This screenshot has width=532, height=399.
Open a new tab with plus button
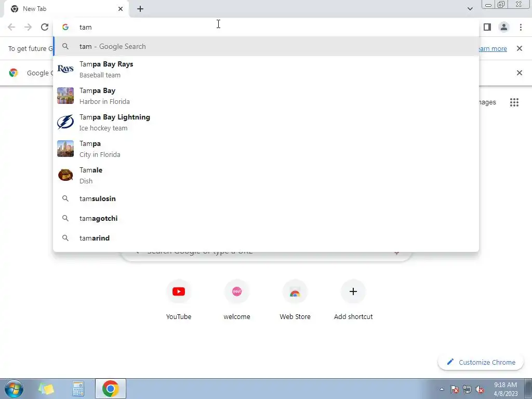(140, 9)
